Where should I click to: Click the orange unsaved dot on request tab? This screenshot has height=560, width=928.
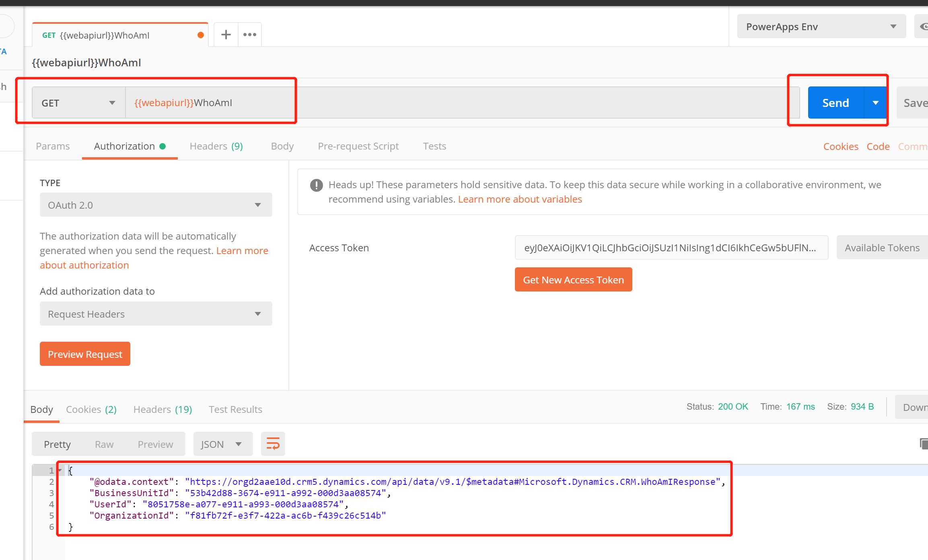pos(201,35)
